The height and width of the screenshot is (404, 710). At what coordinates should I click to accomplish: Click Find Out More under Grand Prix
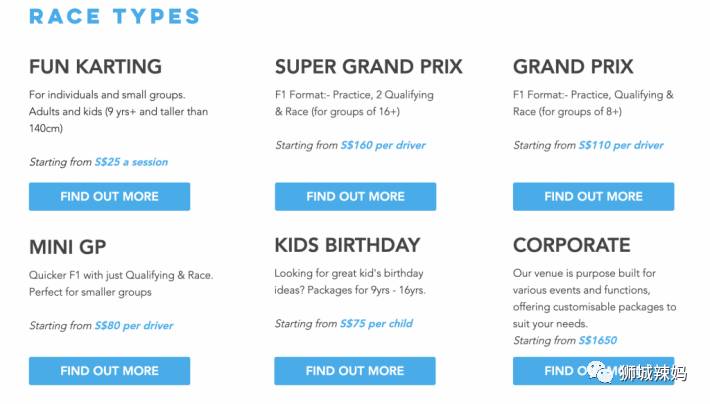[x=593, y=196]
